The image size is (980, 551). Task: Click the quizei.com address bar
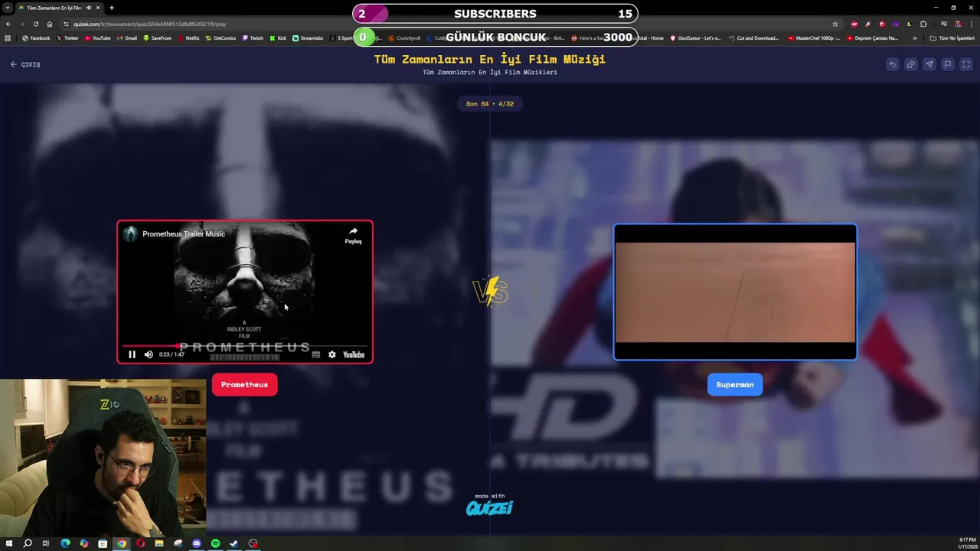[452, 24]
